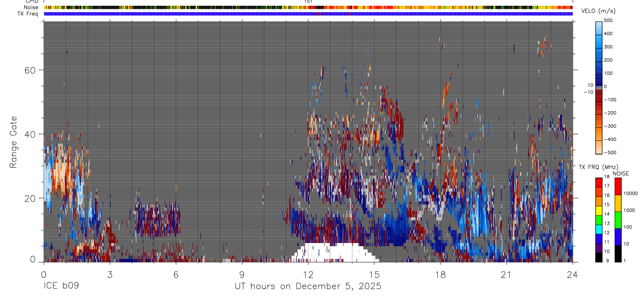Screen dimensions: 644x297
Task: Click the 21 tick on UT hours axis
Action: point(507,274)
